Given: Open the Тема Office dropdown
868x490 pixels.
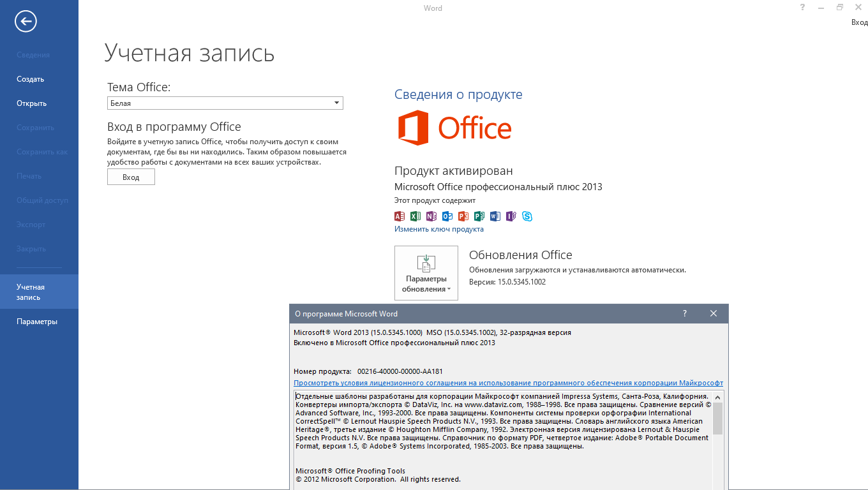Looking at the screenshot, I should 225,103.
